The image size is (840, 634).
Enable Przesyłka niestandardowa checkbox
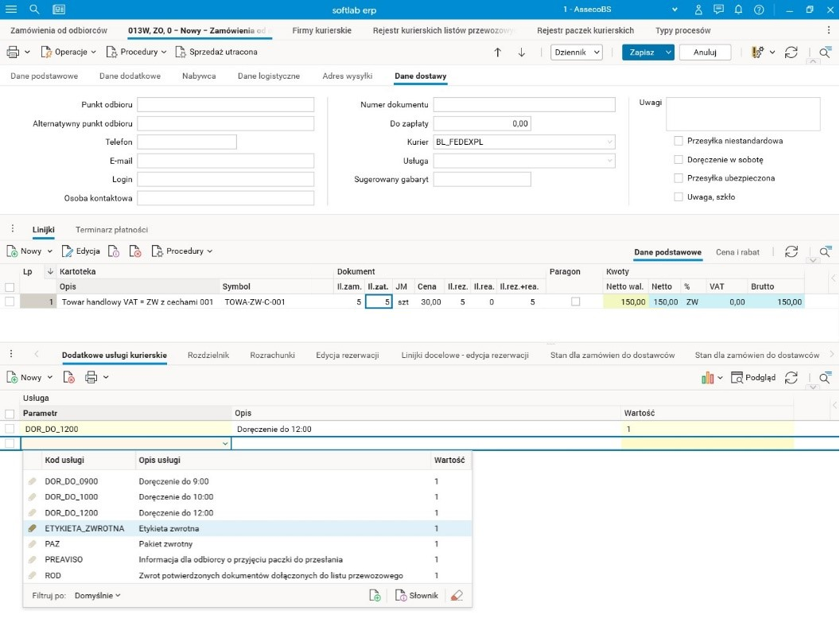679,141
